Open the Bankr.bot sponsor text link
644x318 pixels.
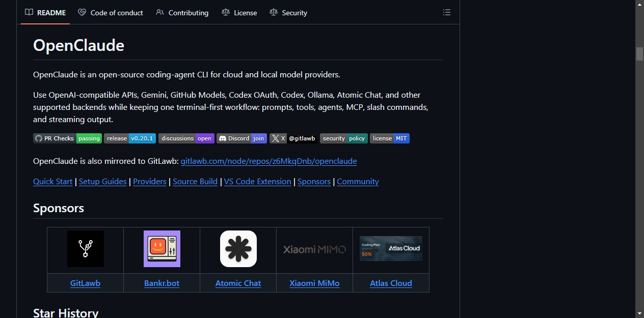click(162, 283)
